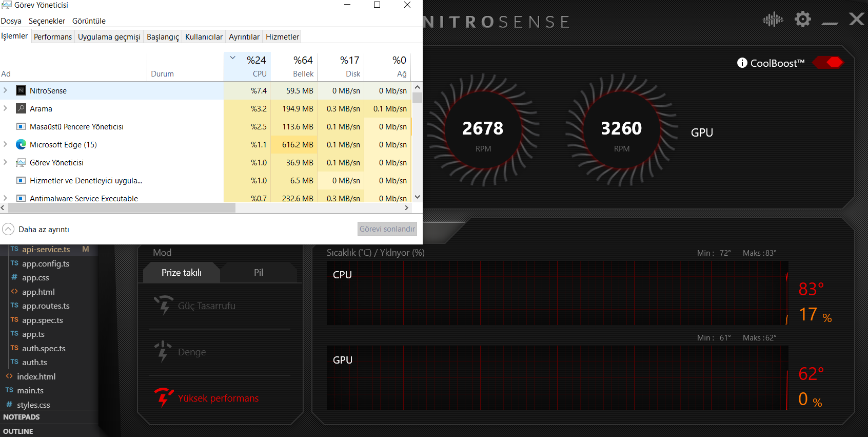Click scroll right arrow of process list
Screen dimensions: 868x437
point(406,207)
